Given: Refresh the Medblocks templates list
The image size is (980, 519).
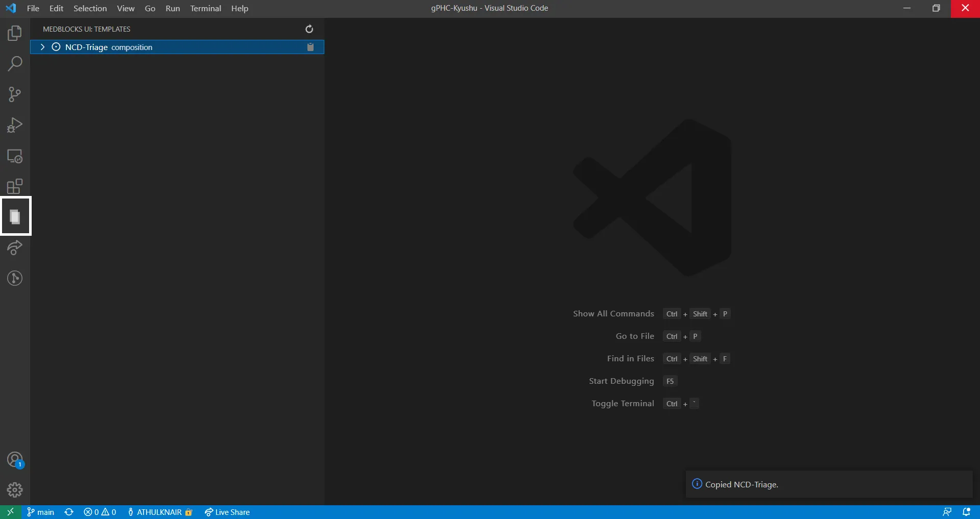Looking at the screenshot, I should click(309, 29).
